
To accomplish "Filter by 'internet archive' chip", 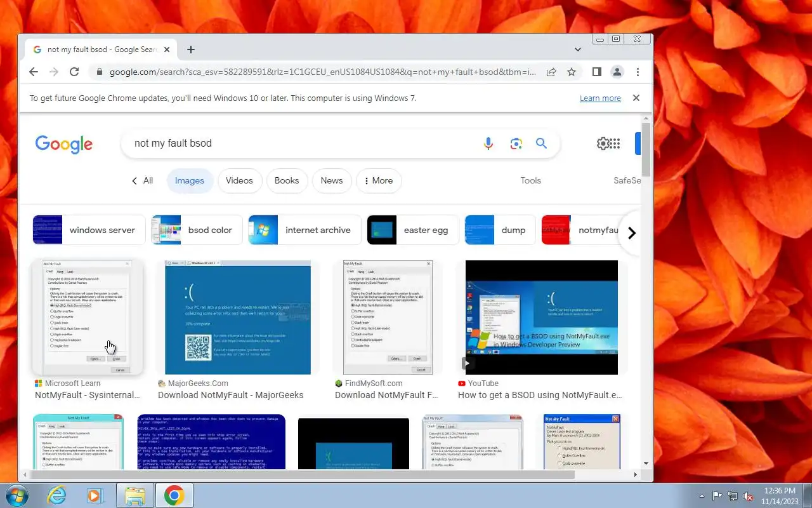I will pyautogui.click(x=304, y=230).
